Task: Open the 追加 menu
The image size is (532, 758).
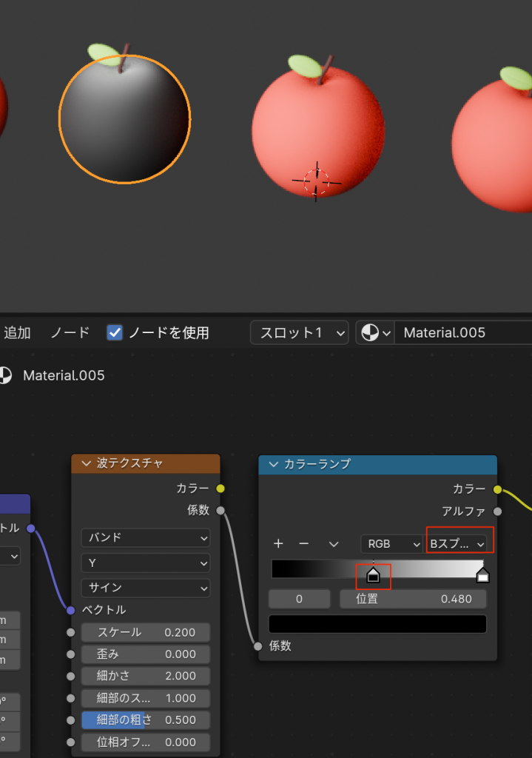Action: coord(17,333)
